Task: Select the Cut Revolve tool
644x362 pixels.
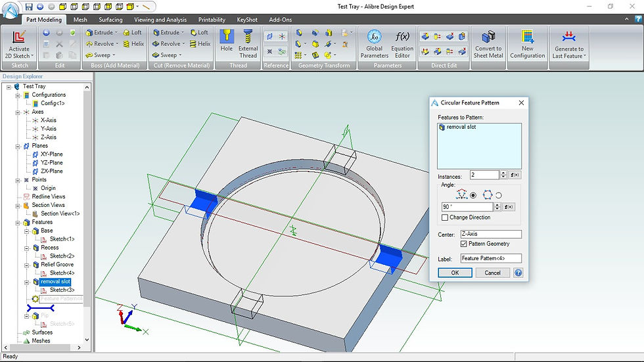Action: point(166,44)
